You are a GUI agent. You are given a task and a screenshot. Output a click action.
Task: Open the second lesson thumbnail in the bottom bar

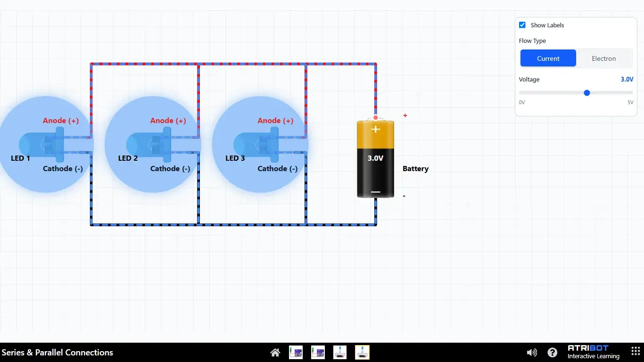(318, 352)
